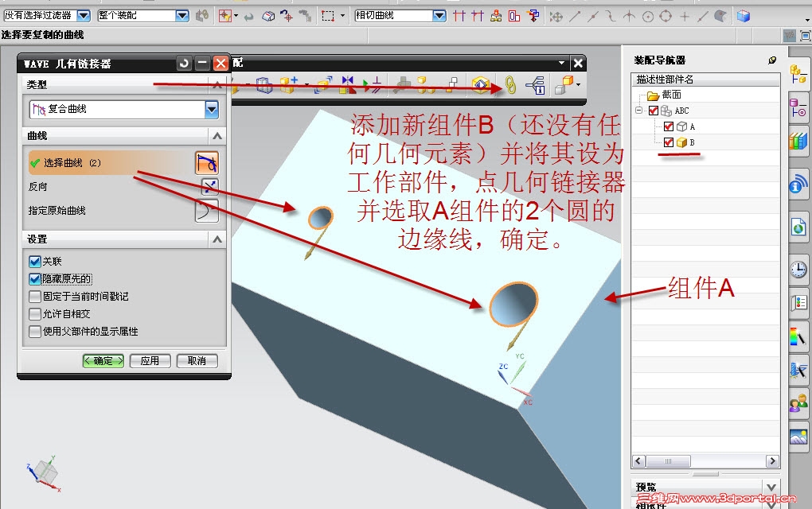Click the transparent blue box icon in assembly toolbar
Screen dimensions: 812x509
tap(264, 85)
